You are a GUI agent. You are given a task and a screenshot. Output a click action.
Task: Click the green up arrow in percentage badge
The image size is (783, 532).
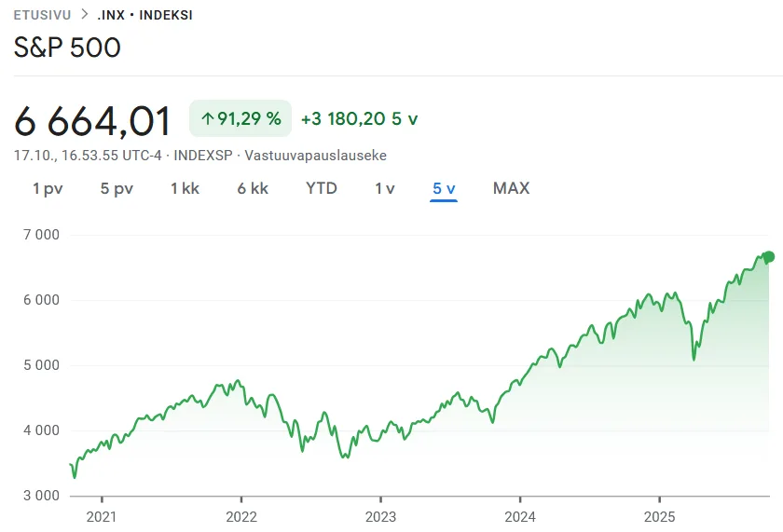click(207, 118)
